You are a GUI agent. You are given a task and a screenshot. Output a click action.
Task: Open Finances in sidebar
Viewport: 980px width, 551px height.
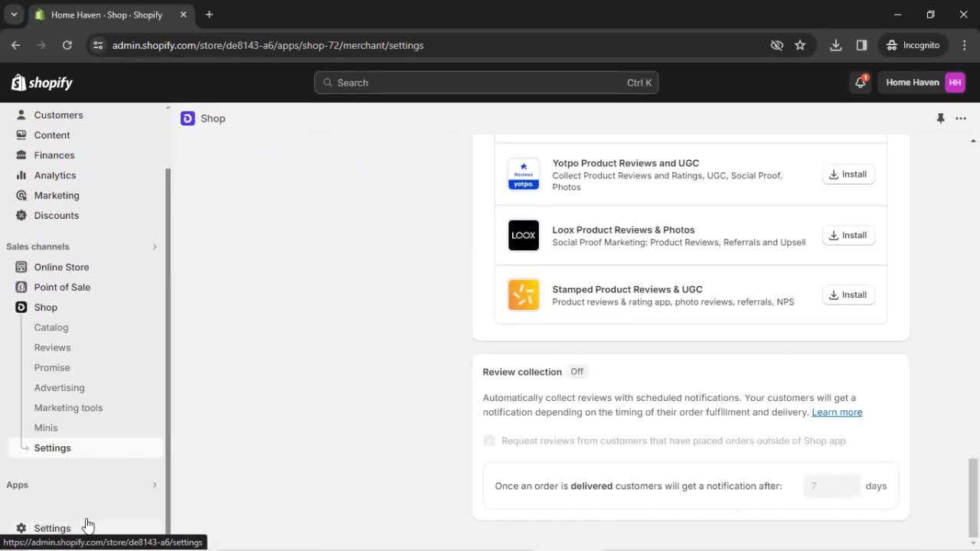point(54,155)
